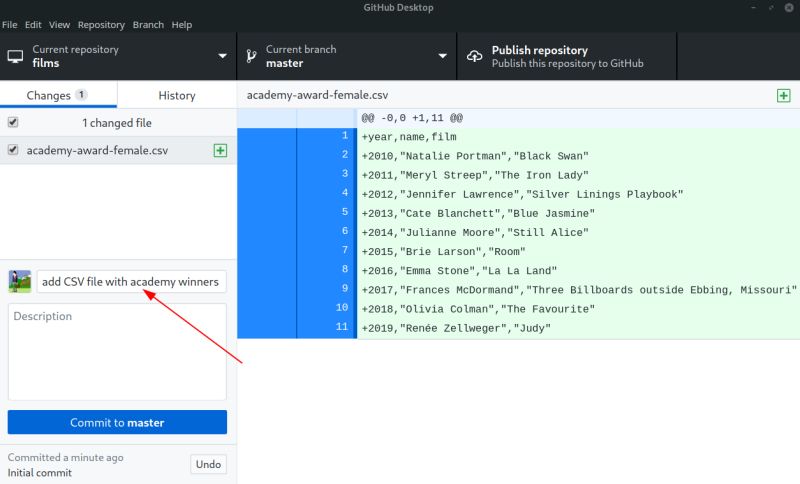Click the academy-award-female.csv diff header filename

click(317, 95)
